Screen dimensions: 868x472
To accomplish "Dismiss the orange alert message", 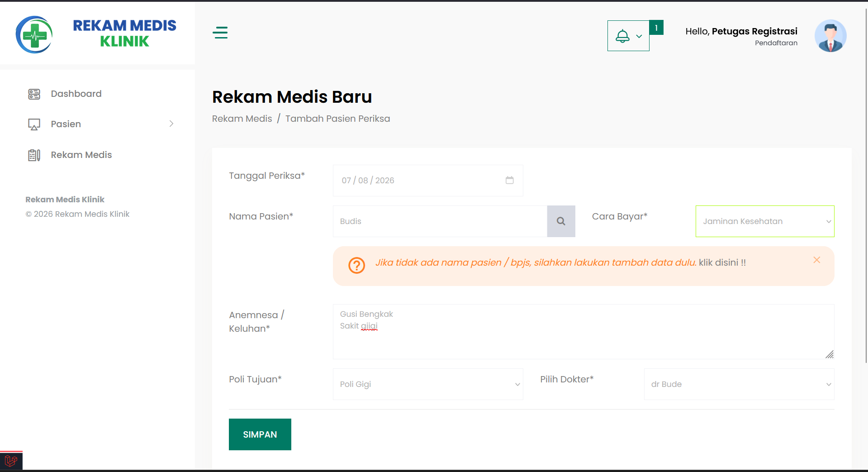I will (x=816, y=260).
